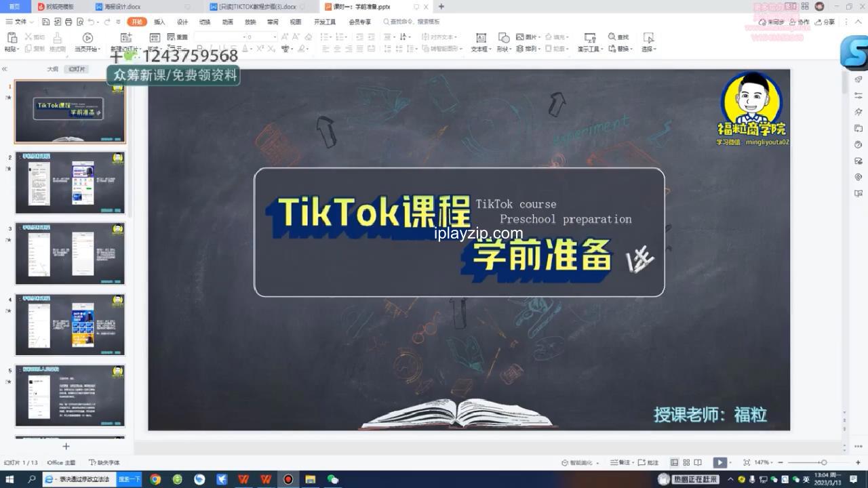Select slide 5 thumbnail
Screen dimensions: 868x488
(x=70, y=396)
